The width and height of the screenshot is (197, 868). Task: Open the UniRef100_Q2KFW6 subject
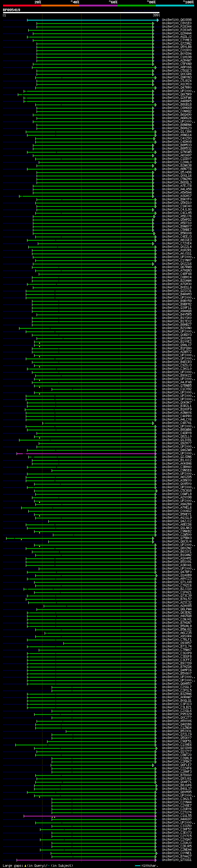pos(177,98)
